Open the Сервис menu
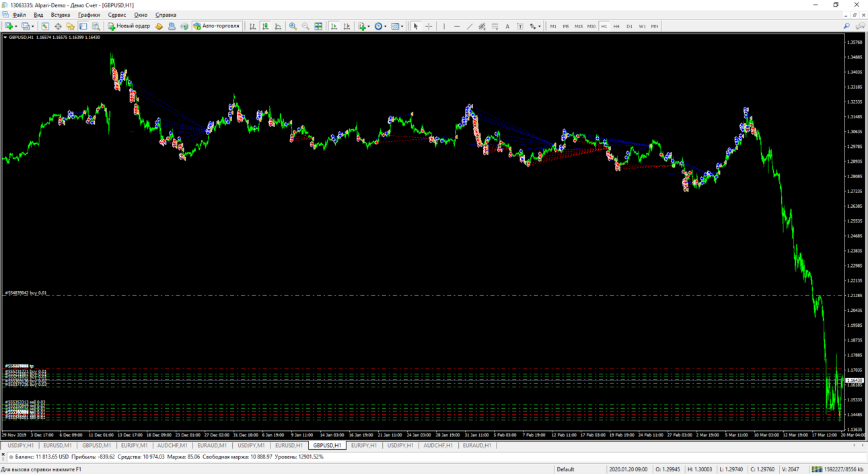868x474 pixels. click(117, 15)
